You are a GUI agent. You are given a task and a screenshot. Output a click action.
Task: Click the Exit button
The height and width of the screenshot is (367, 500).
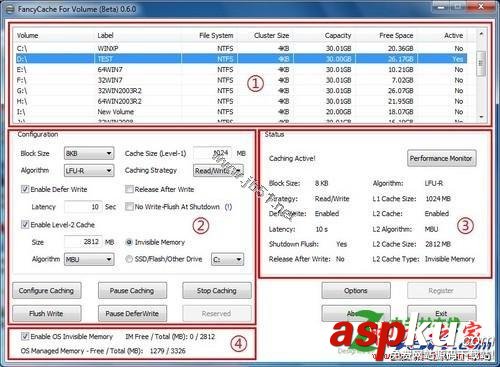pyautogui.click(x=441, y=314)
